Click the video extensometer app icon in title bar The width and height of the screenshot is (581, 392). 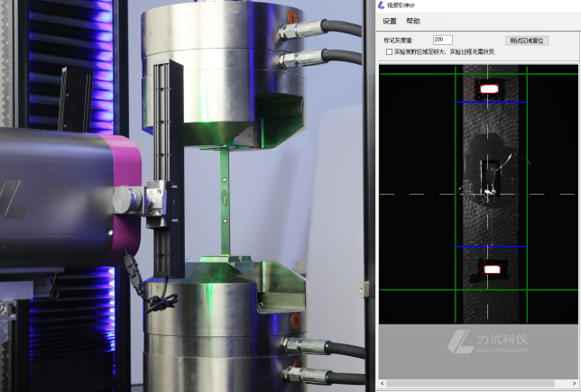(382, 5)
